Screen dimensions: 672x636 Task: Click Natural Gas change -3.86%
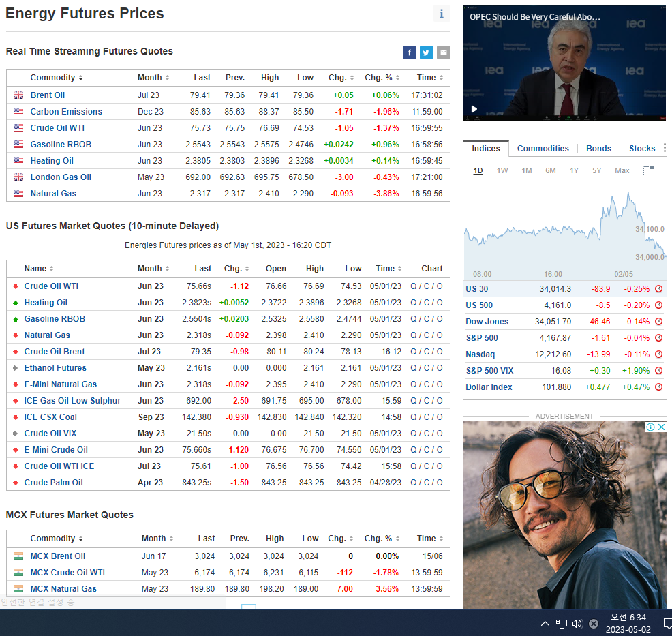coord(386,194)
